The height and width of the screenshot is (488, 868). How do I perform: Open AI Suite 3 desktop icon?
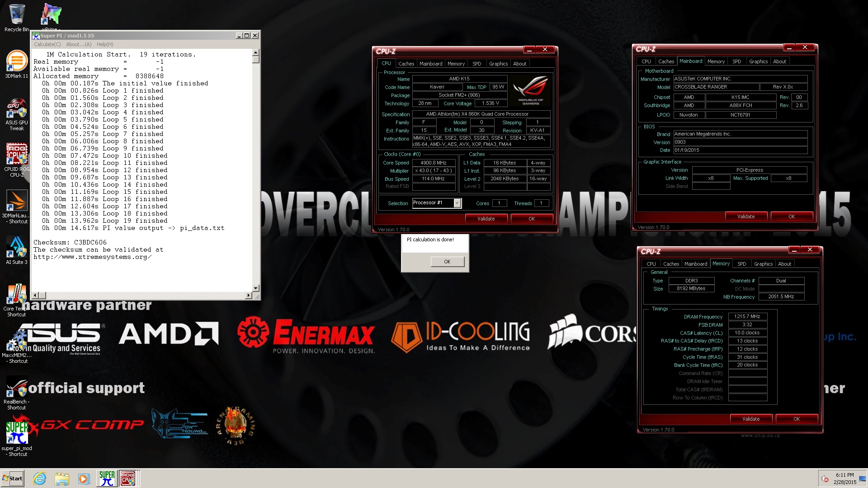pos(17,250)
